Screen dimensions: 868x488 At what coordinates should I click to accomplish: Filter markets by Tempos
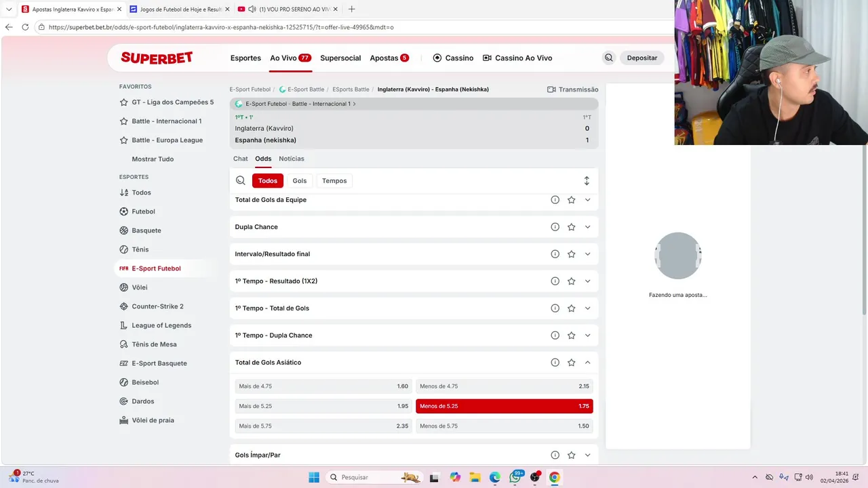coord(334,181)
